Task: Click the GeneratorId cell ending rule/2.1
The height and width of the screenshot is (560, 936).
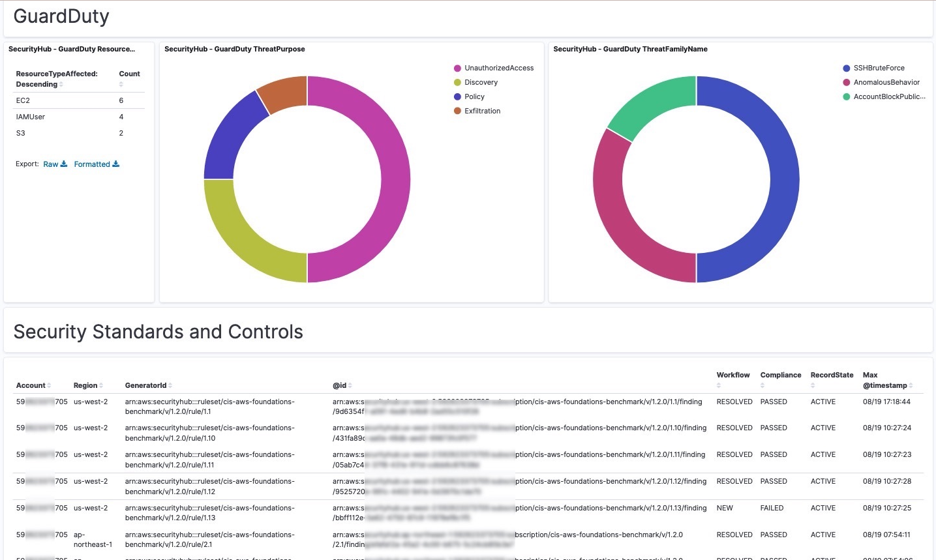Action: (x=209, y=540)
